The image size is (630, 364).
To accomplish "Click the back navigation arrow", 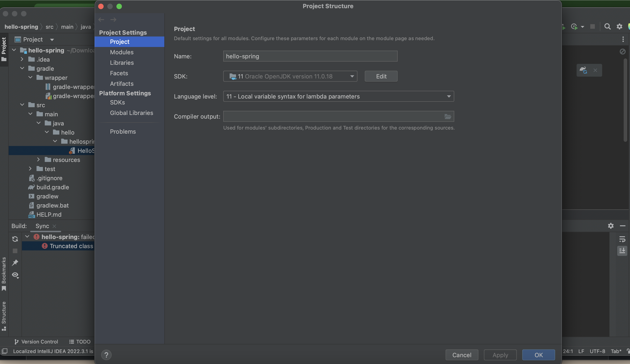I will [101, 19].
